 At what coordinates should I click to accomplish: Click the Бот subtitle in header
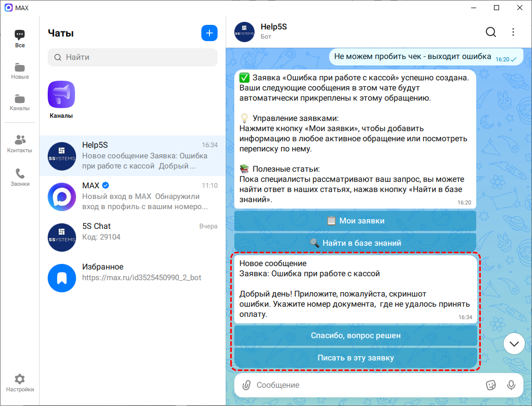pos(266,37)
